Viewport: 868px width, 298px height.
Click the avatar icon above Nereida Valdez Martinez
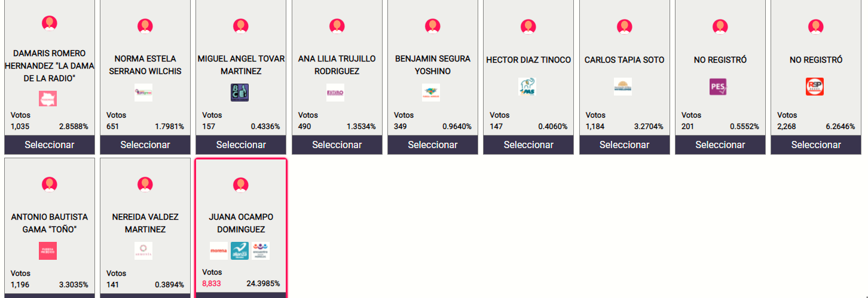coord(145,185)
